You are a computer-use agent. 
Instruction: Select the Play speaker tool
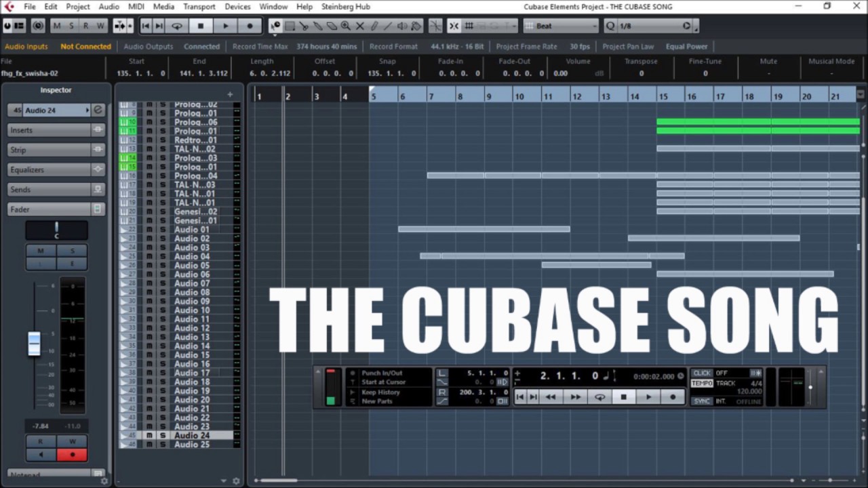click(403, 26)
